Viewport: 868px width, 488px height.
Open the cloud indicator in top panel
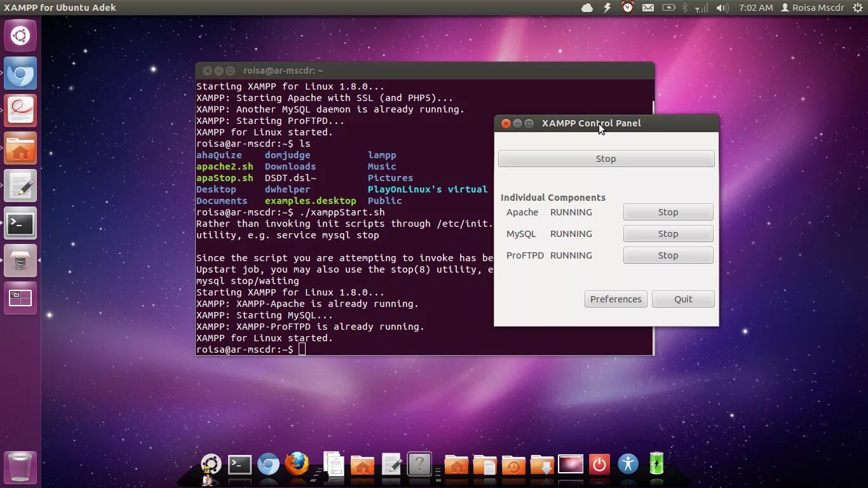(x=587, y=8)
